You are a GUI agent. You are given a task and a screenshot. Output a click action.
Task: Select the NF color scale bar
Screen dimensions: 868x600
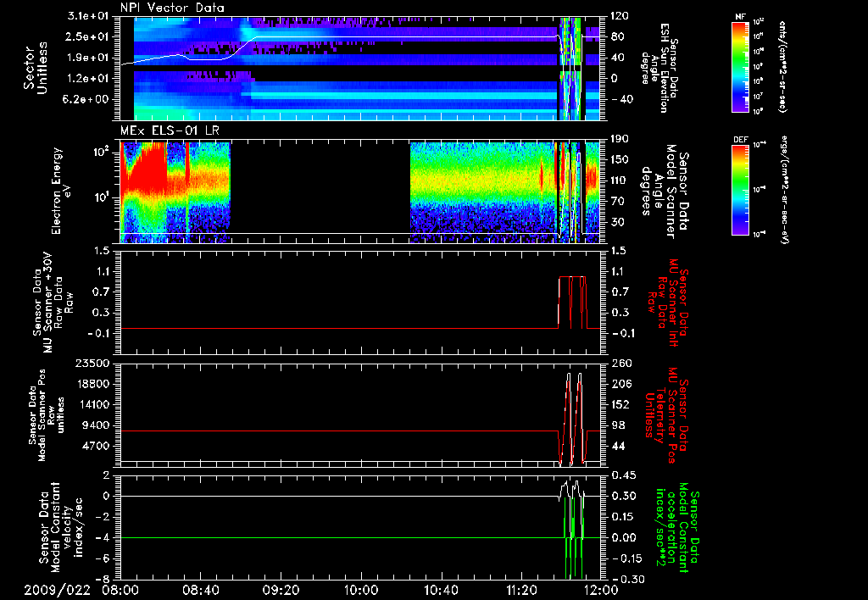(x=741, y=66)
